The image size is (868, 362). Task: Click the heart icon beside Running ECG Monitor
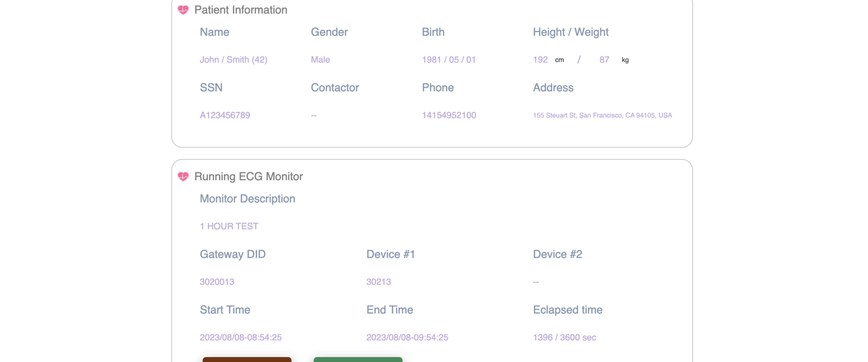tap(183, 176)
